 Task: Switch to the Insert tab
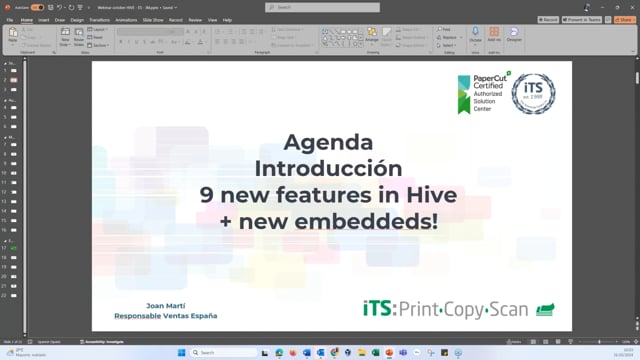[43, 20]
